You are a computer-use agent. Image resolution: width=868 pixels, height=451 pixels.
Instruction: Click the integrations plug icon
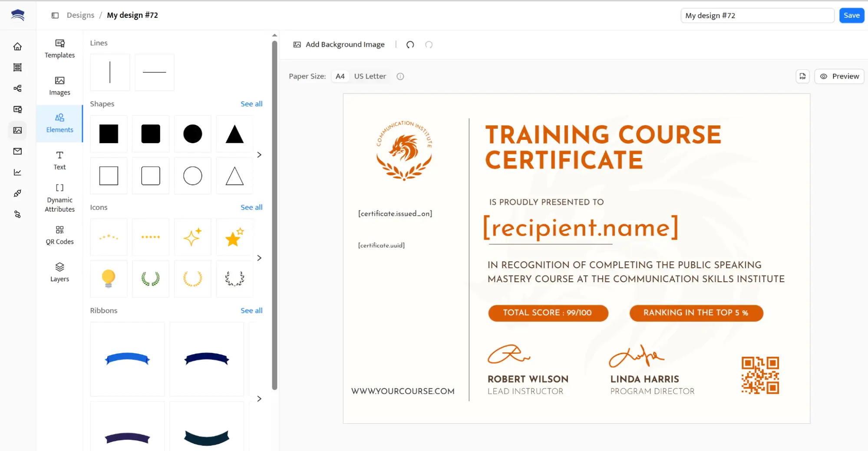coord(17,193)
